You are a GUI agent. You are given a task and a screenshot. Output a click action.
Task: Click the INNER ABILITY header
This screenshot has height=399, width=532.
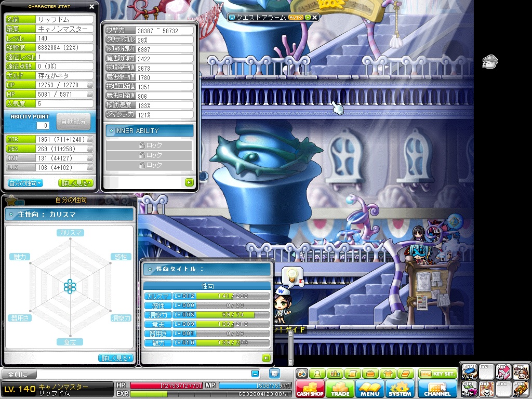click(150, 130)
